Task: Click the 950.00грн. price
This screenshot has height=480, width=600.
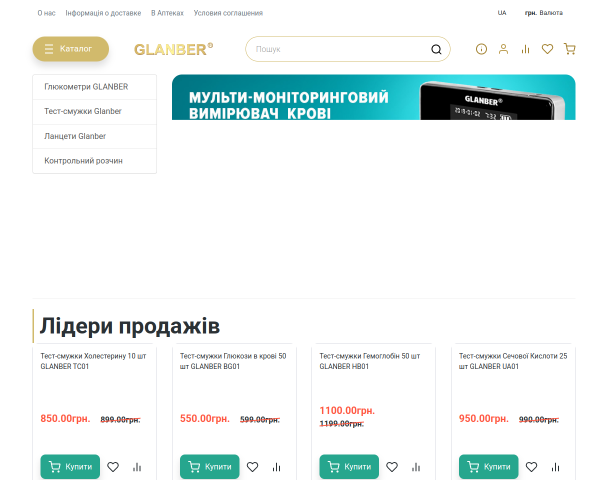Action: 484,418
